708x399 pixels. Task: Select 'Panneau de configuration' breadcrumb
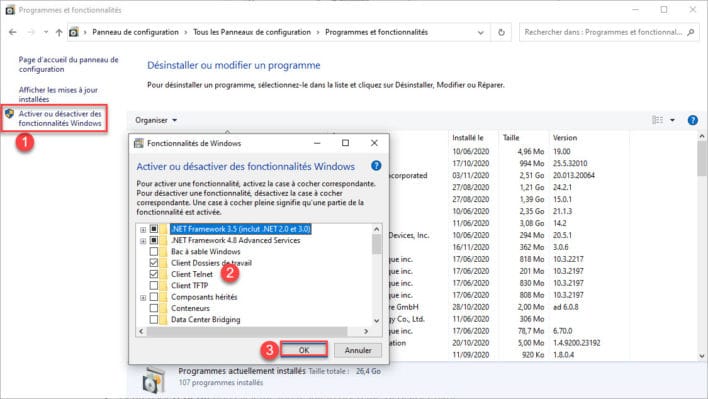click(135, 32)
